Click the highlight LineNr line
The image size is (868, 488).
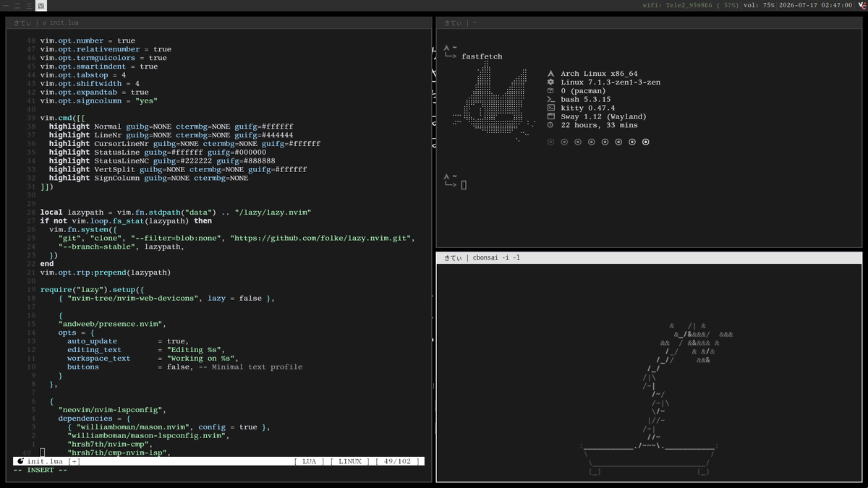[171, 135]
